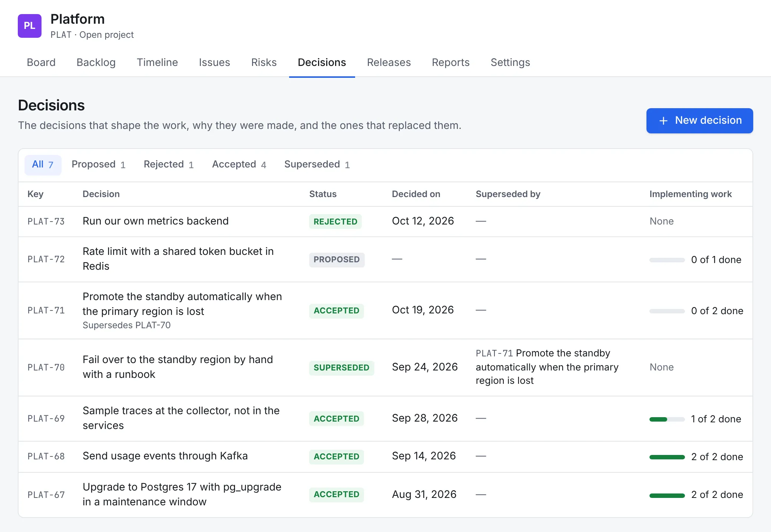Filter decisions by Proposed
Screen dimensions: 771x532
coord(99,165)
